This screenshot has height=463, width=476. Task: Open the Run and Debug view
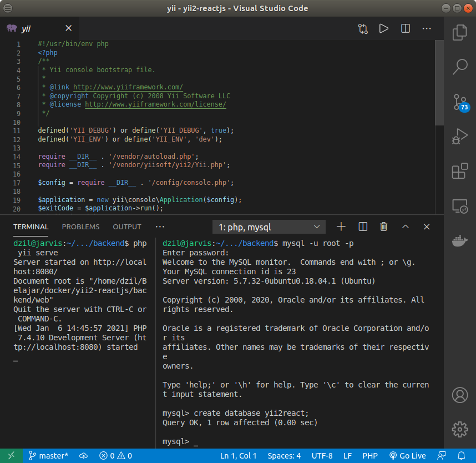pos(459,137)
